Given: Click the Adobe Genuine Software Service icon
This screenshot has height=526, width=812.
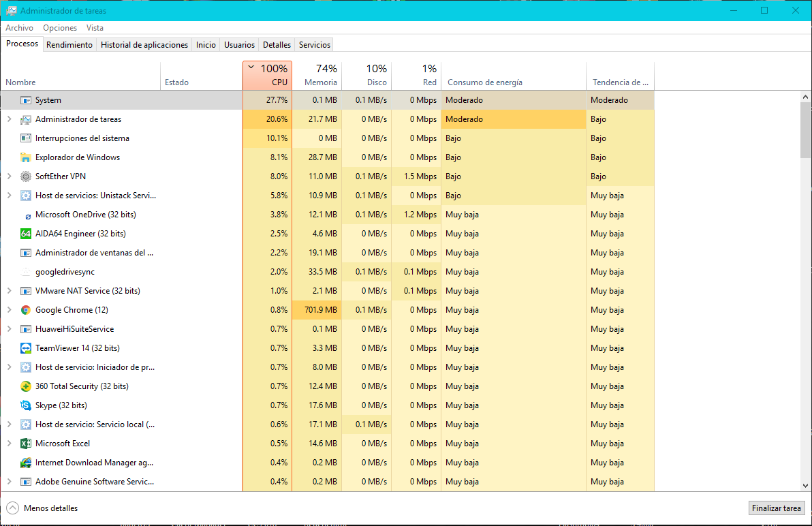Looking at the screenshot, I should [25, 482].
